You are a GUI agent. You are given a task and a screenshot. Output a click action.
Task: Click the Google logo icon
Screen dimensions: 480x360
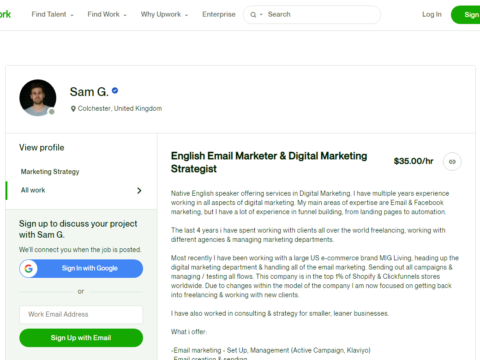point(29,268)
